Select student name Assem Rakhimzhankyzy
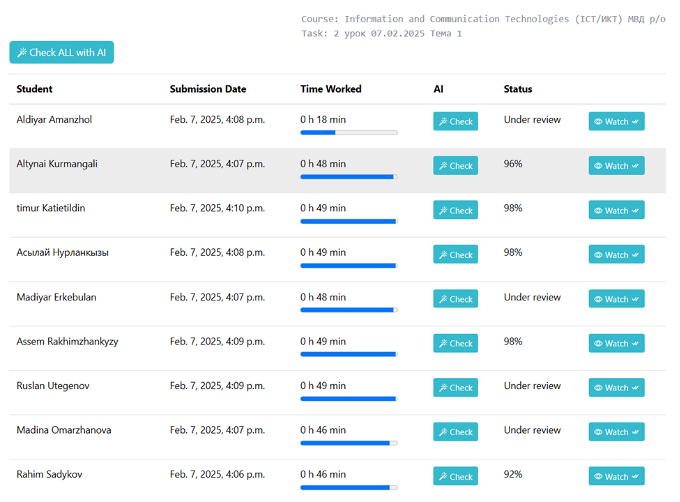Viewport: 680px width, 502px height. click(x=67, y=342)
